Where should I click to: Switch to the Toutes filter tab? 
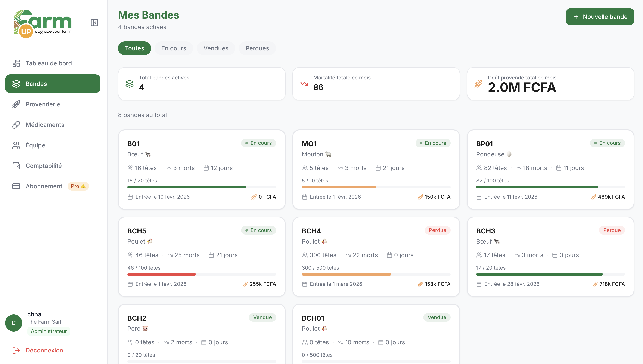pos(134,48)
